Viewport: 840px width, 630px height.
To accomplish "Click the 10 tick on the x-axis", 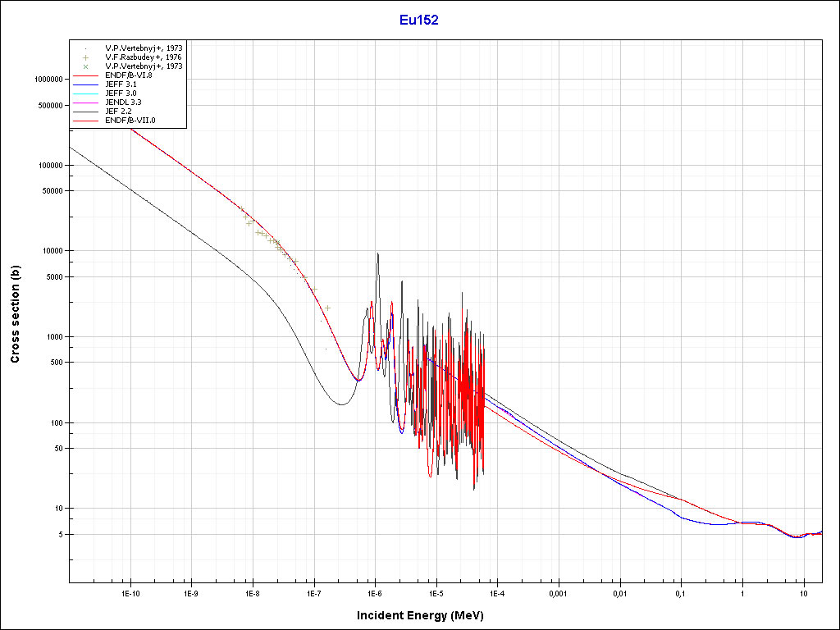I will (803, 592).
